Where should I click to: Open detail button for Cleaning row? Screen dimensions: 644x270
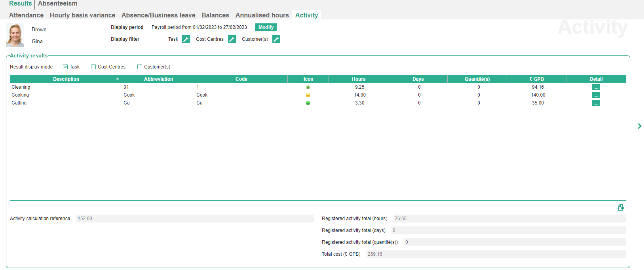pyautogui.click(x=596, y=87)
